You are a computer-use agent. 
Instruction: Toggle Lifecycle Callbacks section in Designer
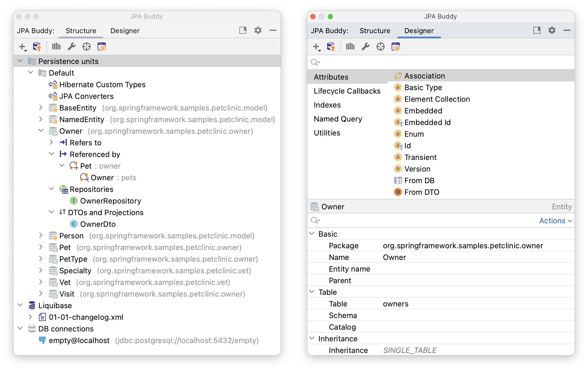point(347,91)
